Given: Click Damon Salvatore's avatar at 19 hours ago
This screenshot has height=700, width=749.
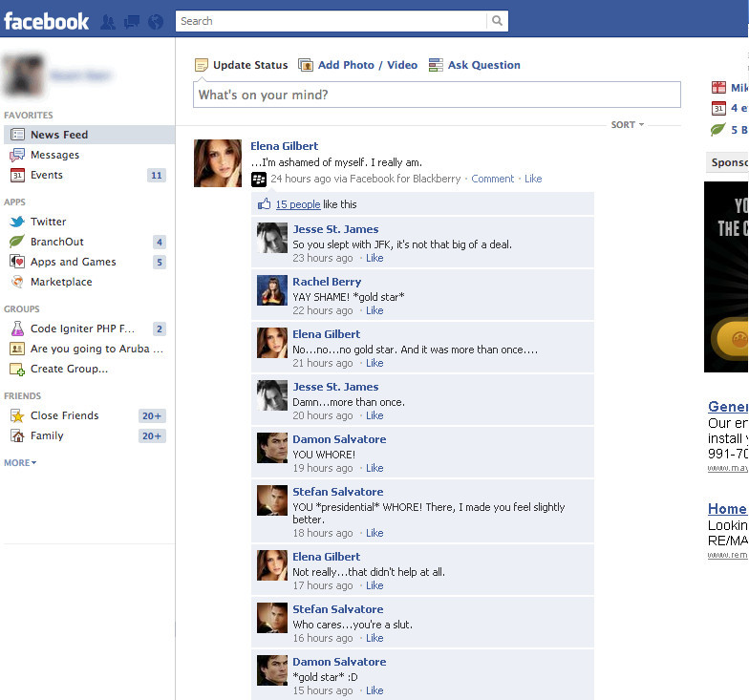Looking at the screenshot, I should [x=272, y=448].
